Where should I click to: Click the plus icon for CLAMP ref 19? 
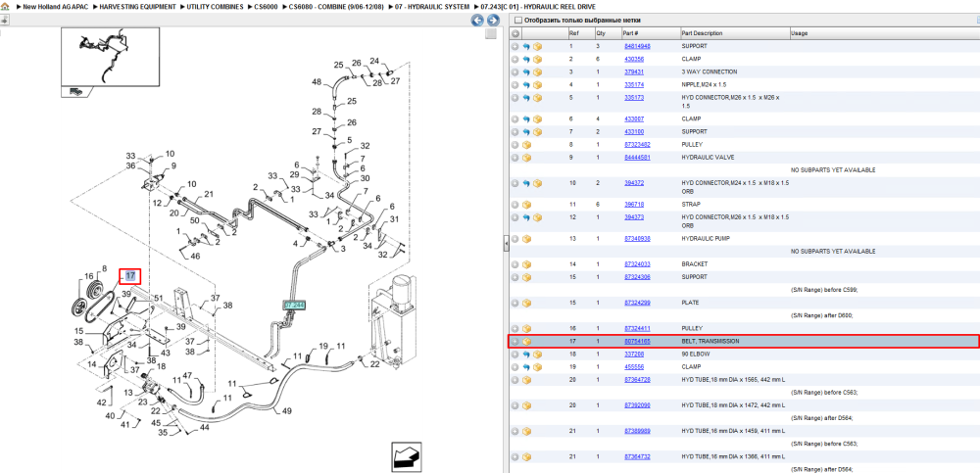pos(515,367)
